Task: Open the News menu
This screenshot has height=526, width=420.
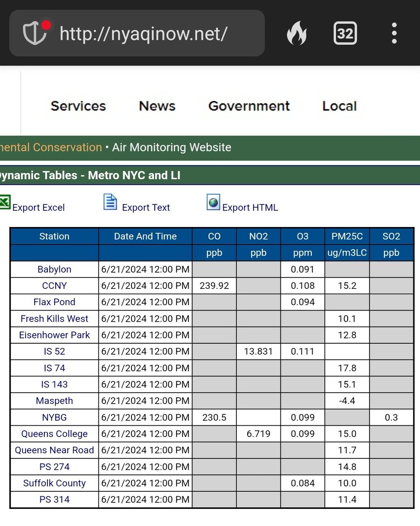Action: click(x=157, y=106)
